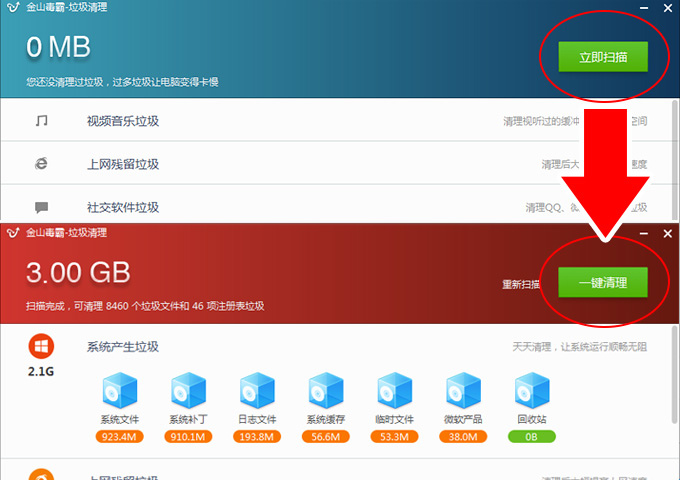The image size is (680, 480).
Task: Select the 回收站 cube icon
Action: 532,390
